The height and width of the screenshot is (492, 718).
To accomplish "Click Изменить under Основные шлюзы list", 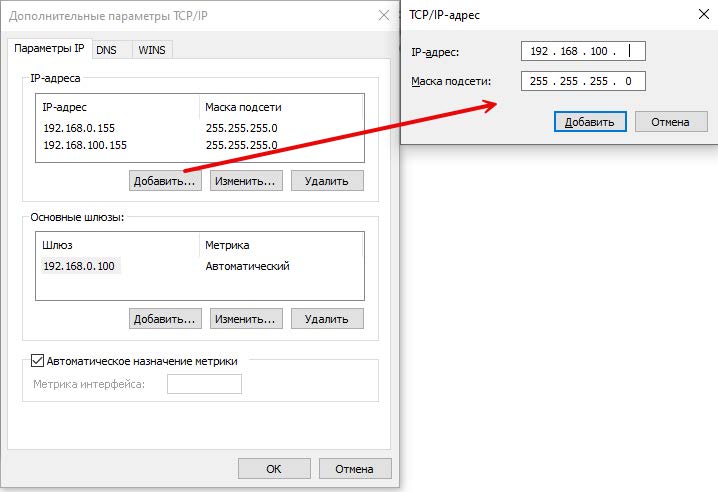I will (x=246, y=319).
